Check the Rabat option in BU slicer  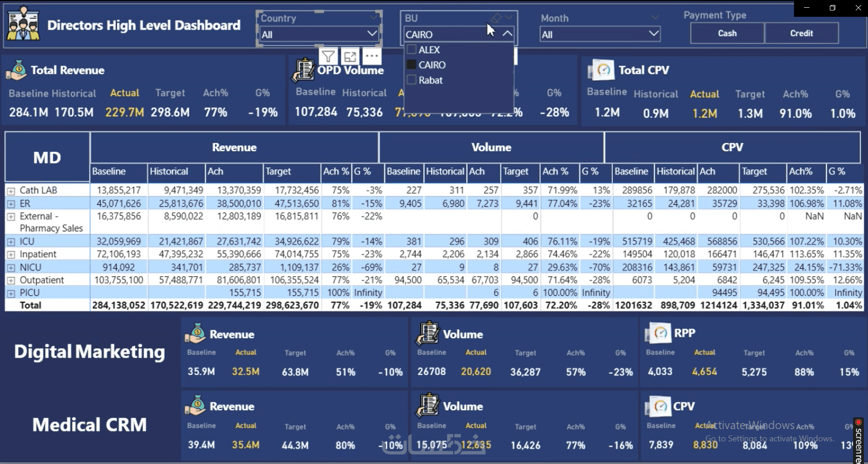click(412, 80)
